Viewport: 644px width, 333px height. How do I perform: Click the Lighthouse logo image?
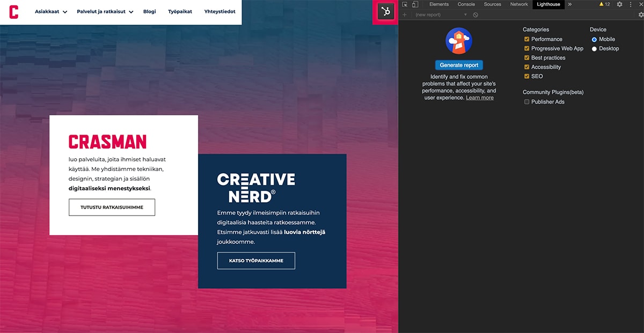459,41
